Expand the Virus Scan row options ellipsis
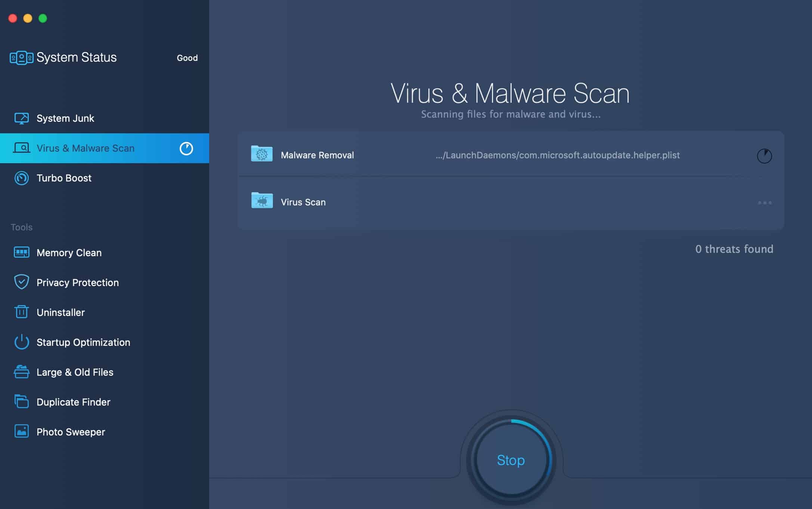The height and width of the screenshot is (509, 812). coord(765,202)
